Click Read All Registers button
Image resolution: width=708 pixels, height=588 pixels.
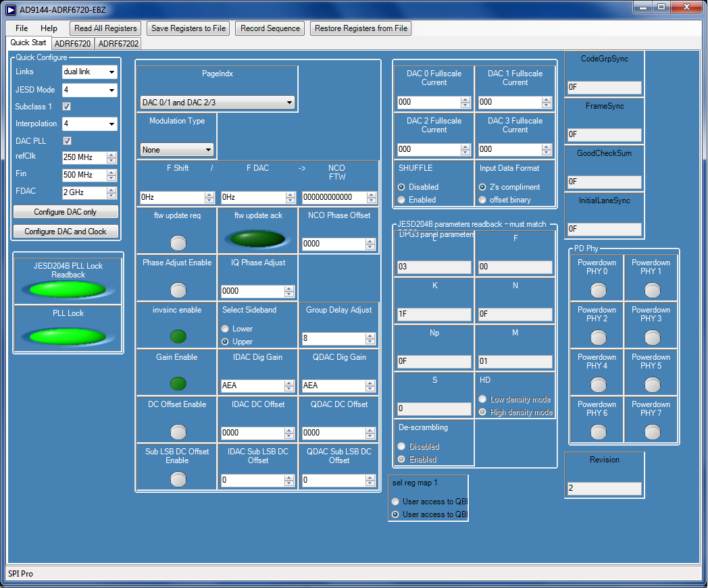tap(105, 28)
